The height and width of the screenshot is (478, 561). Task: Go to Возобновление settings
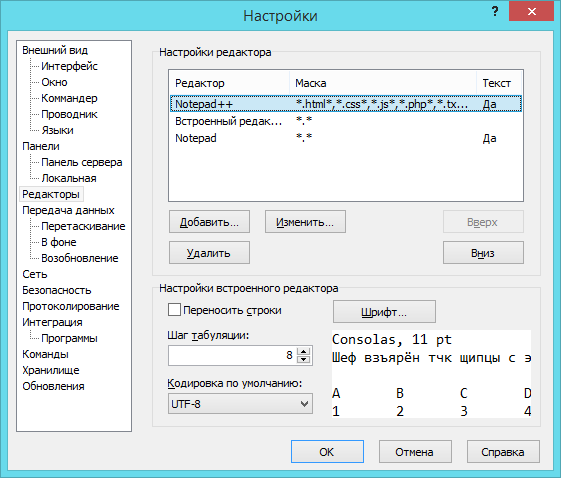[80, 258]
